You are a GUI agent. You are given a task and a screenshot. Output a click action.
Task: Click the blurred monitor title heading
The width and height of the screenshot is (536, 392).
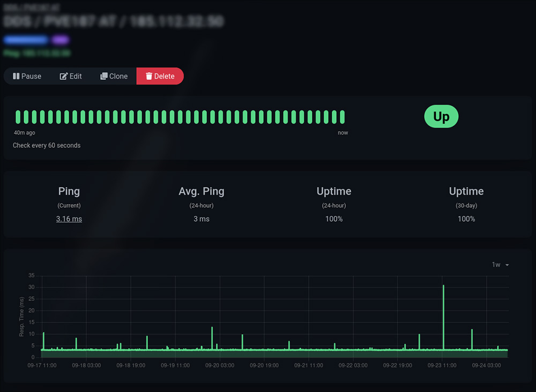tap(113, 21)
